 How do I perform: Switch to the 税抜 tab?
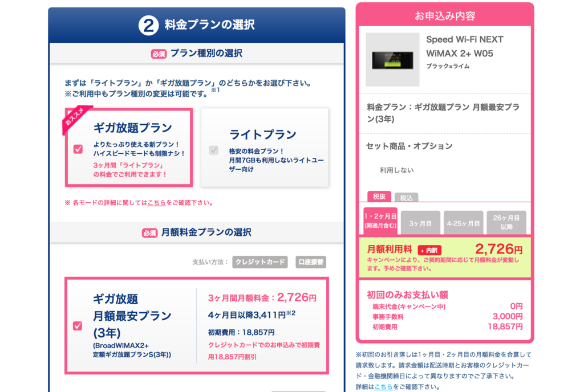click(379, 197)
